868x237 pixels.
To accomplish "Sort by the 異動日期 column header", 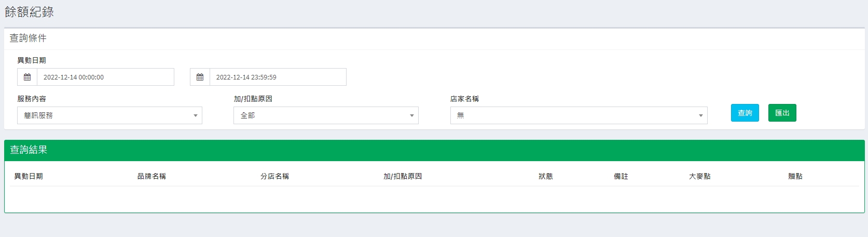I will click(29, 176).
